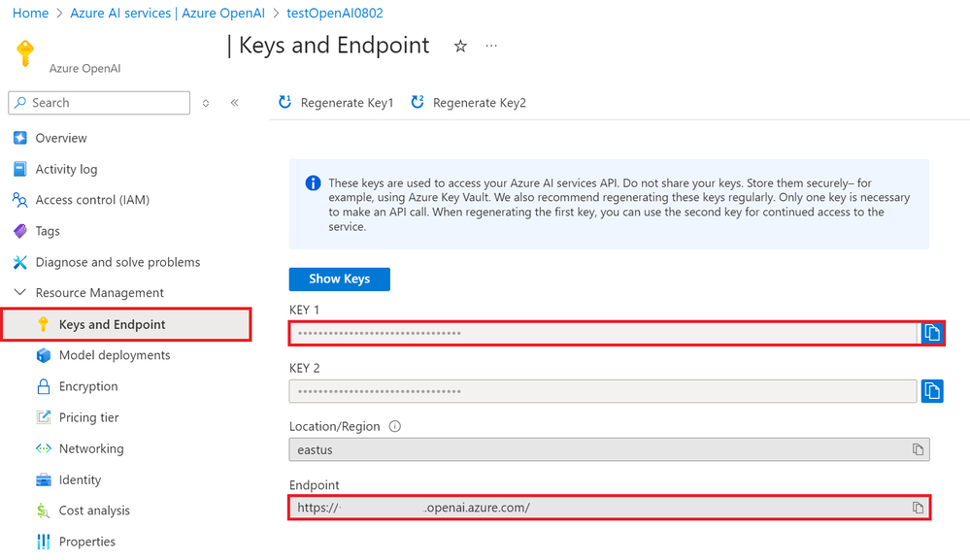Click the eastus Location/Region field
The image size is (970, 560).
click(610, 449)
